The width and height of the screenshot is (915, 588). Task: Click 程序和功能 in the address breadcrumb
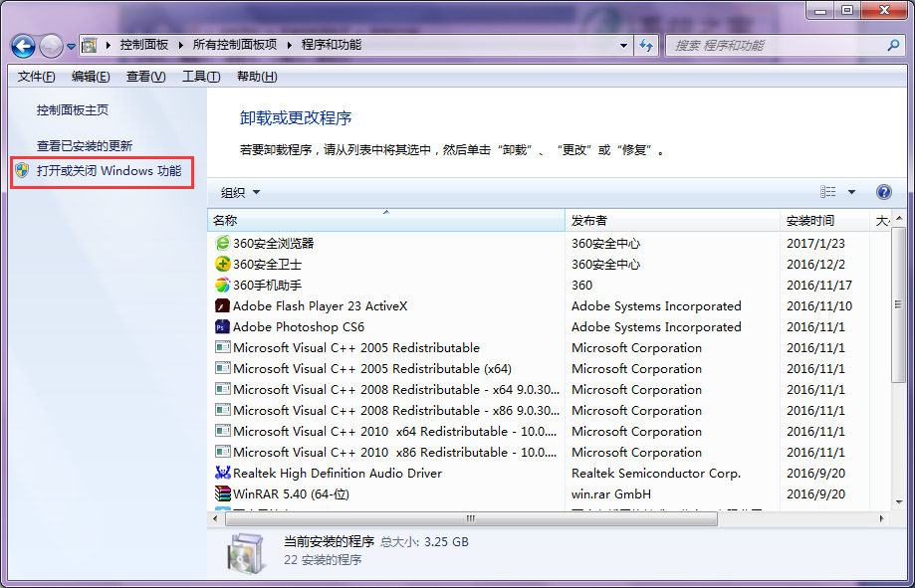332,45
